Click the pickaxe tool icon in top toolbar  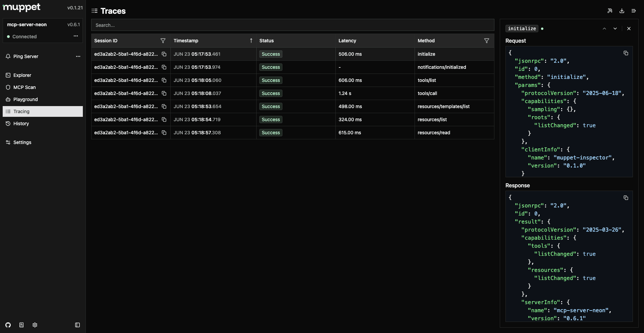(610, 11)
